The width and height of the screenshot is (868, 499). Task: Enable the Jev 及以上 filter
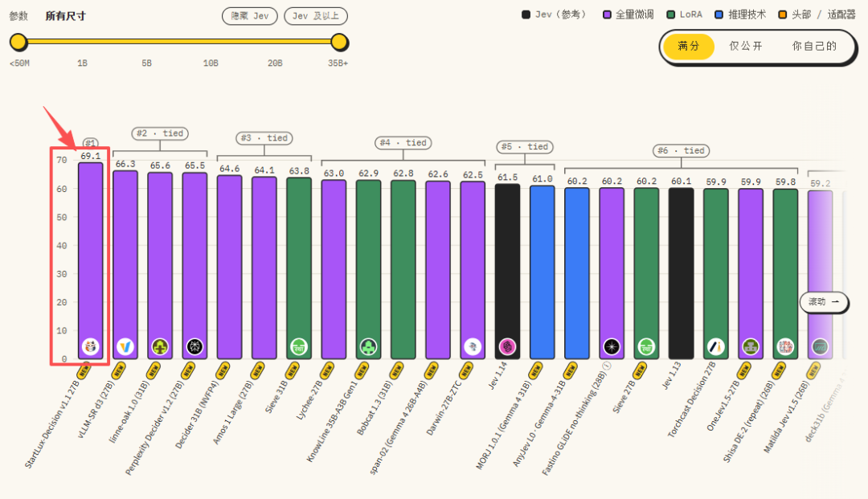click(316, 16)
